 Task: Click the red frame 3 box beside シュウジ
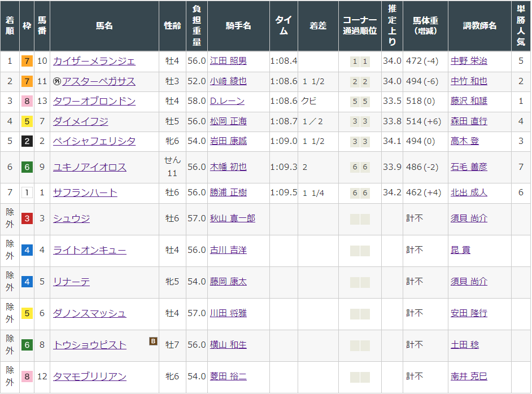coord(27,218)
